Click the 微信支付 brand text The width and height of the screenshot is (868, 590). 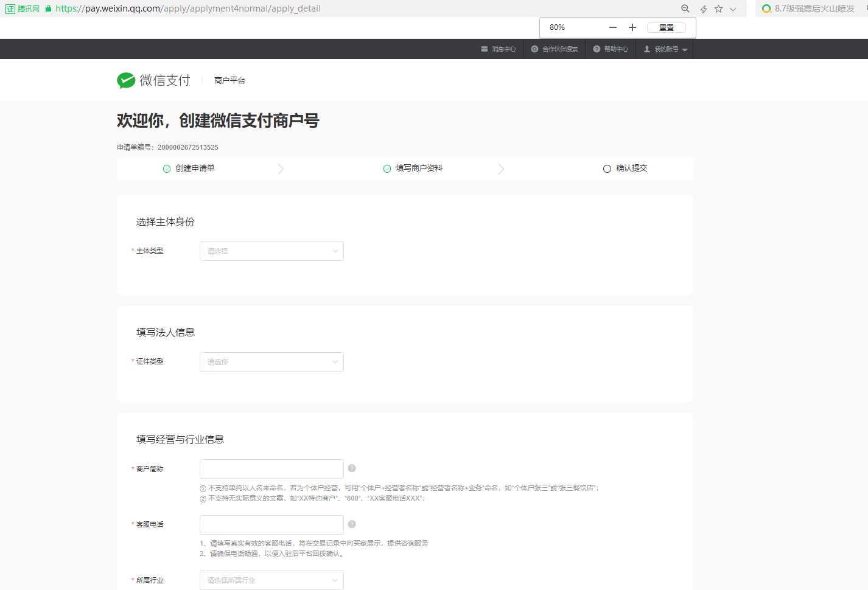click(x=165, y=80)
